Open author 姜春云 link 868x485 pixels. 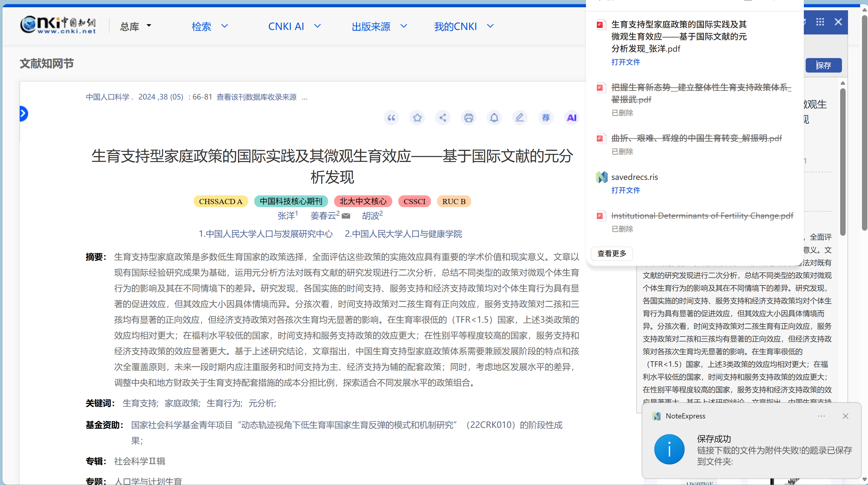[323, 216]
